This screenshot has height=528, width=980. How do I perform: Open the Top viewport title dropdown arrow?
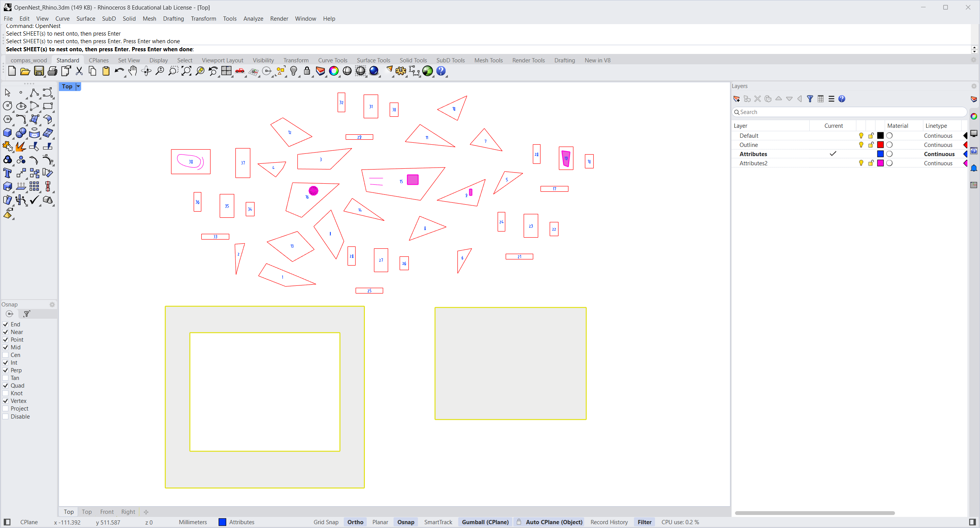[78, 86]
